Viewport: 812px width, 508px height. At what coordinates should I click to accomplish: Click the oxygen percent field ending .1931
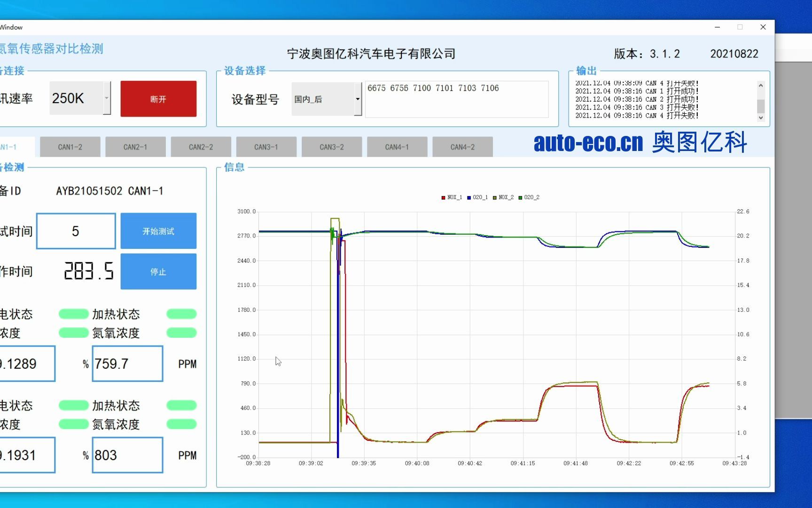27,455
